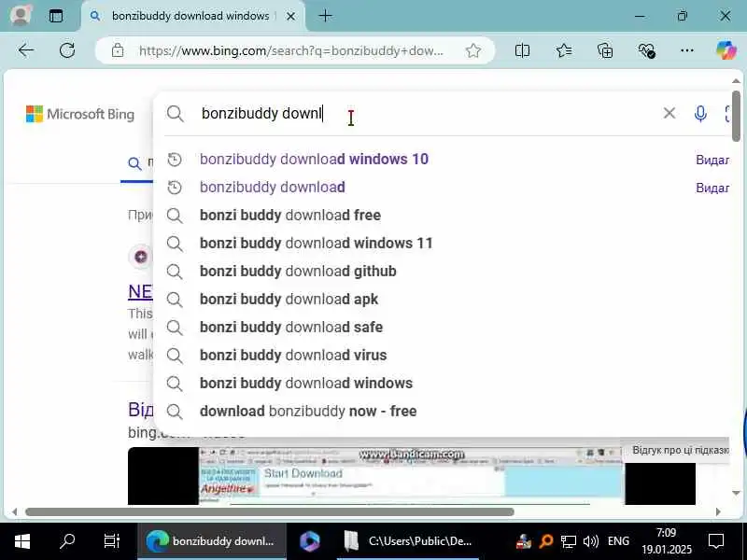
Task: Open Collections panel
Action: click(x=605, y=50)
